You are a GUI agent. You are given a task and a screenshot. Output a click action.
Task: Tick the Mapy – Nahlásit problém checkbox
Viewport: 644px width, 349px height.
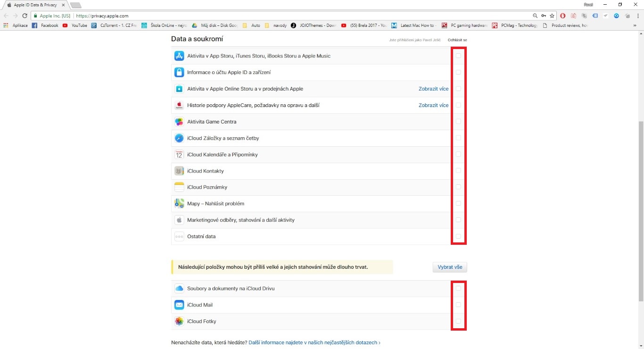pyautogui.click(x=458, y=203)
